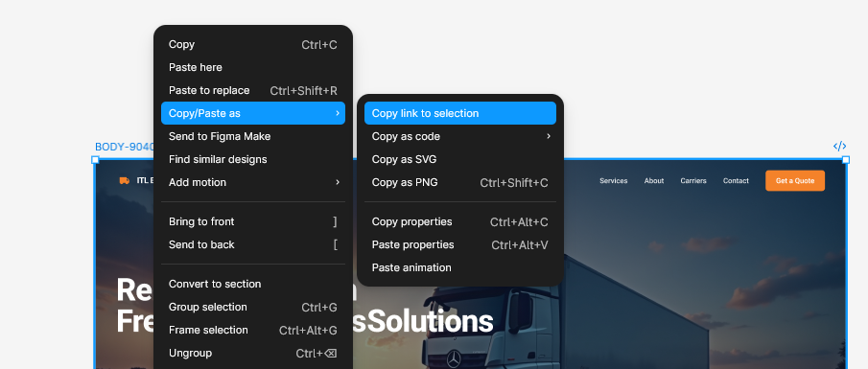The height and width of the screenshot is (369, 868).
Task: Select Bring to front
Action: pos(253,221)
